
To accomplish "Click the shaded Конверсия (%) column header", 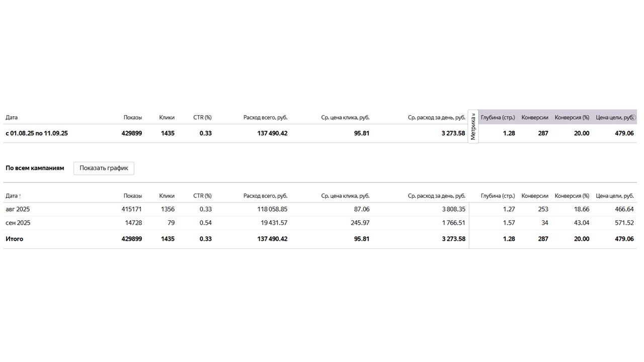I will coord(572,118).
